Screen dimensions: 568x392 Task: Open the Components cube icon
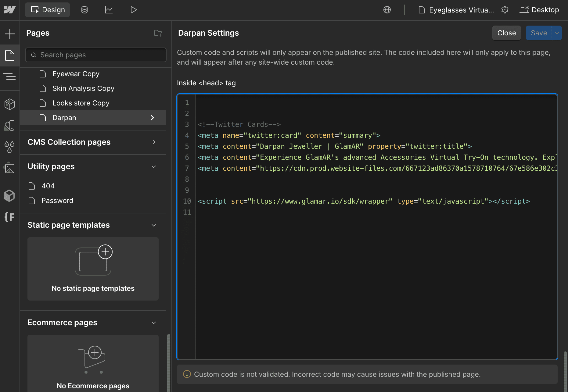pyautogui.click(x=10, y=104)
